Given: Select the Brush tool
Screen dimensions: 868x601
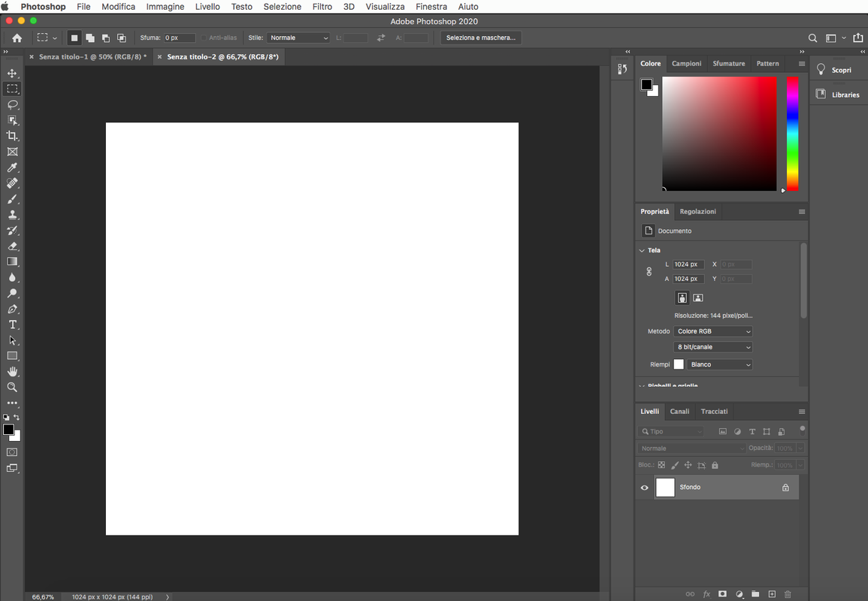Looking at the screenshot, I should [x=12, y=198].
